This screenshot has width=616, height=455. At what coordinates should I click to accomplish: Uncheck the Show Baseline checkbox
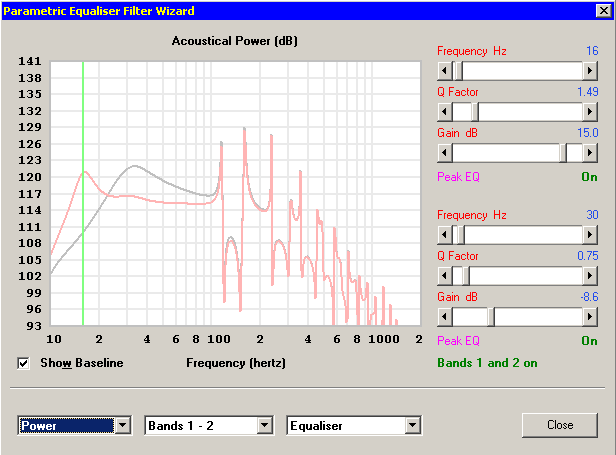pyautogui.click(x=23, y=363)
